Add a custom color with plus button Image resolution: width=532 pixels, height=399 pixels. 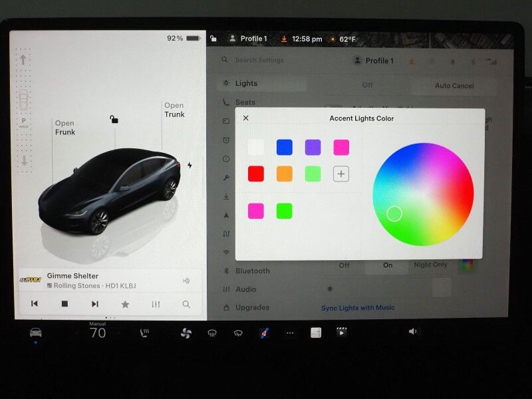tap(340, 174)
